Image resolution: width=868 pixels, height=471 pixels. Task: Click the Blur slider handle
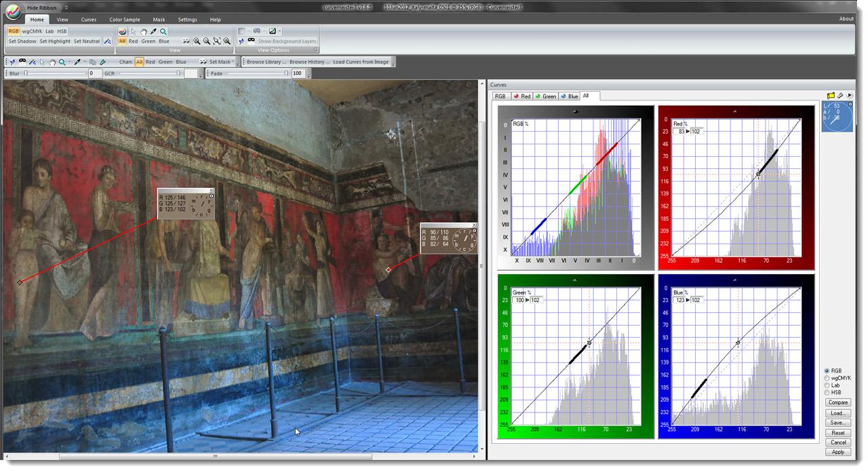pos(26,73)
